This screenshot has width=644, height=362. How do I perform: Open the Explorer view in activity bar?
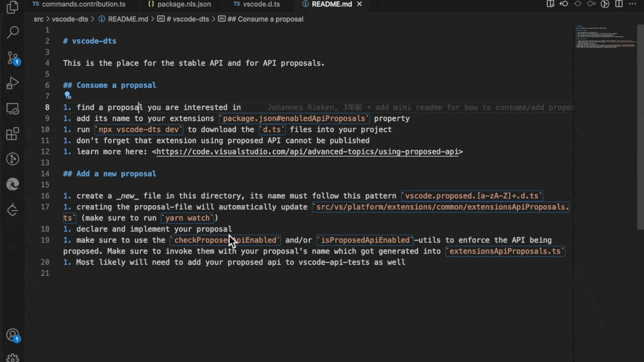[x=13, y=8]
